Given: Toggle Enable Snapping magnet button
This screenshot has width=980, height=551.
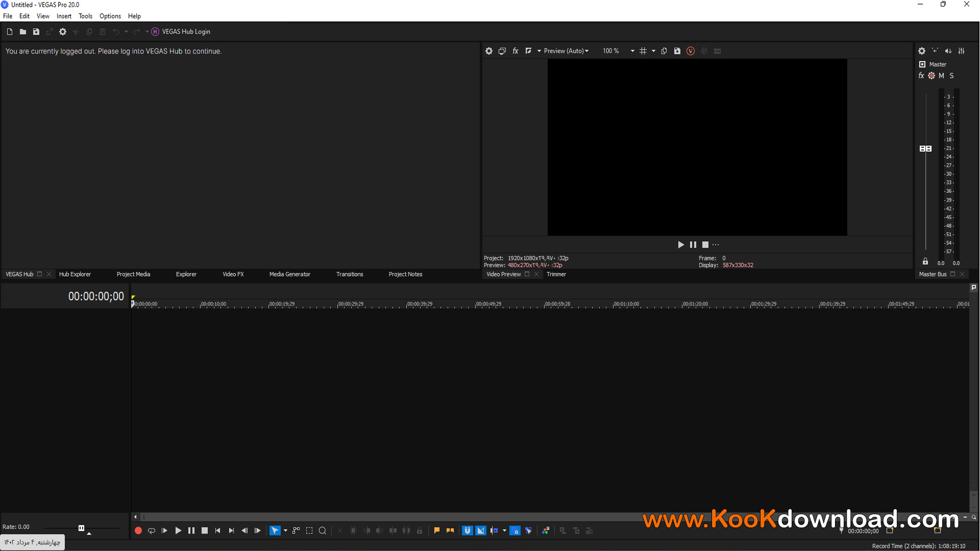Looking at the screenshot, I should tap(468, 531).
